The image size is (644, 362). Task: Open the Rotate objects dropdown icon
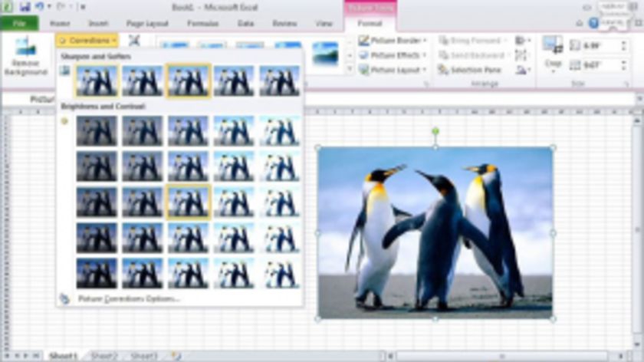coord(522,70)
